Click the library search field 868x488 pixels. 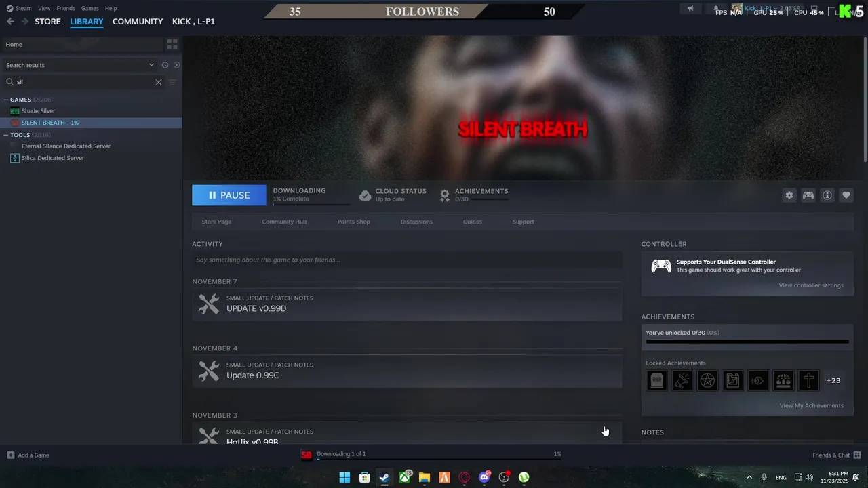pyautogui.click(x=85, y=82)
